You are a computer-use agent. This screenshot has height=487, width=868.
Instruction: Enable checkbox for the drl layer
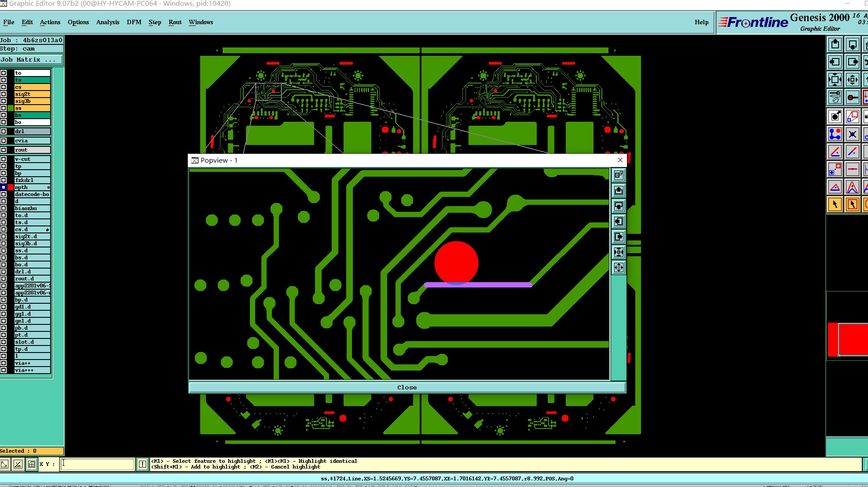(4, 131)
